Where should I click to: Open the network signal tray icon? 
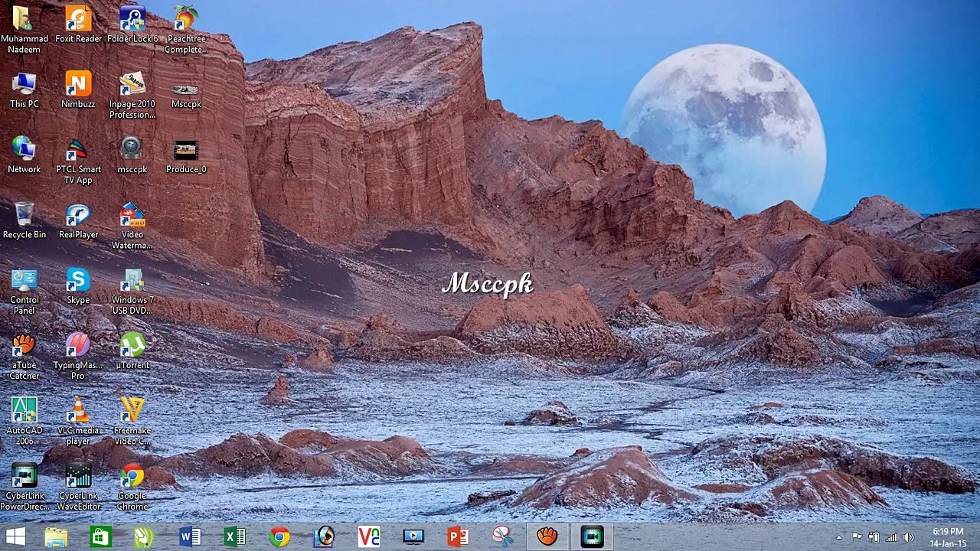point(891,537)
